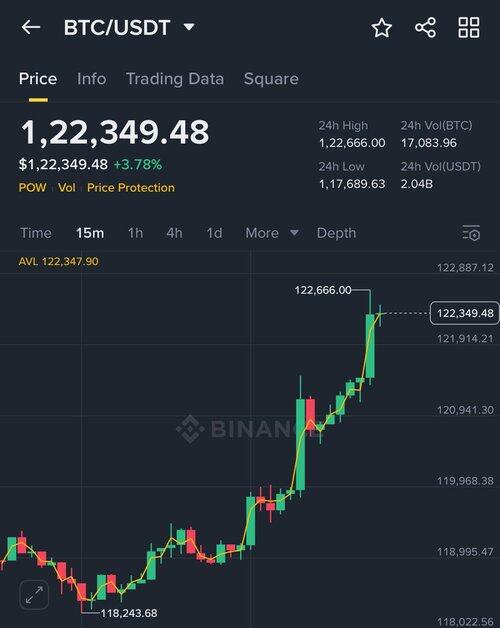Tap the Binance watermark logo
This screenshot has width=500, height=628.
tap(190, 429)
